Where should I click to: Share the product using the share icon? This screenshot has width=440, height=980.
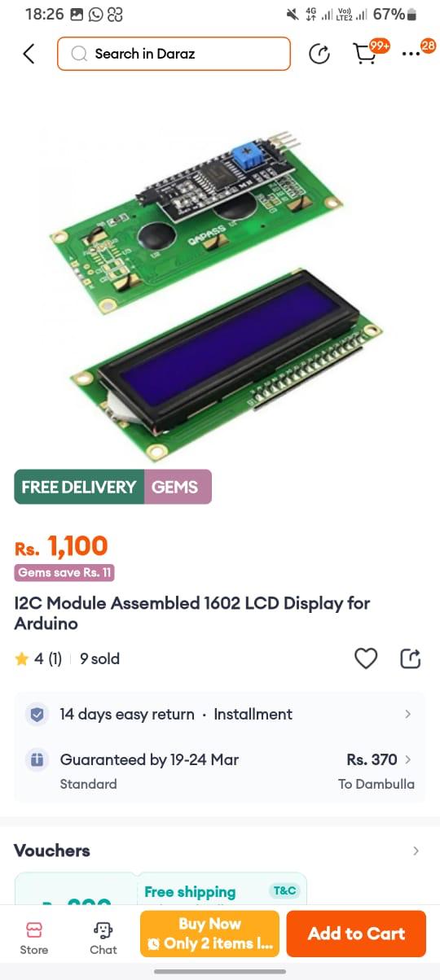(x=411, y=658)
